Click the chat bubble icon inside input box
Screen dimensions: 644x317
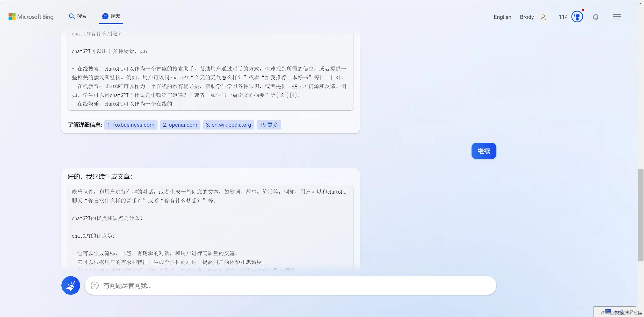(x=95, y=285)
